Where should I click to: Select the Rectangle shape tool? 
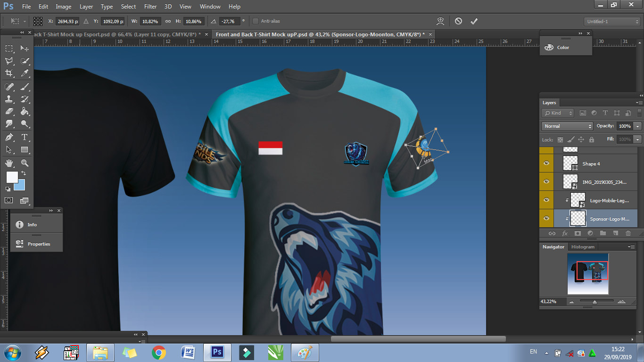(x=25, y=149)
